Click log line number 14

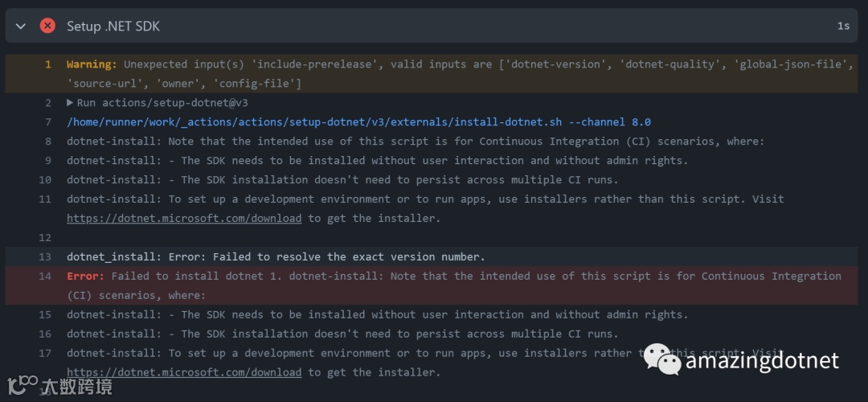coord(45,276)
